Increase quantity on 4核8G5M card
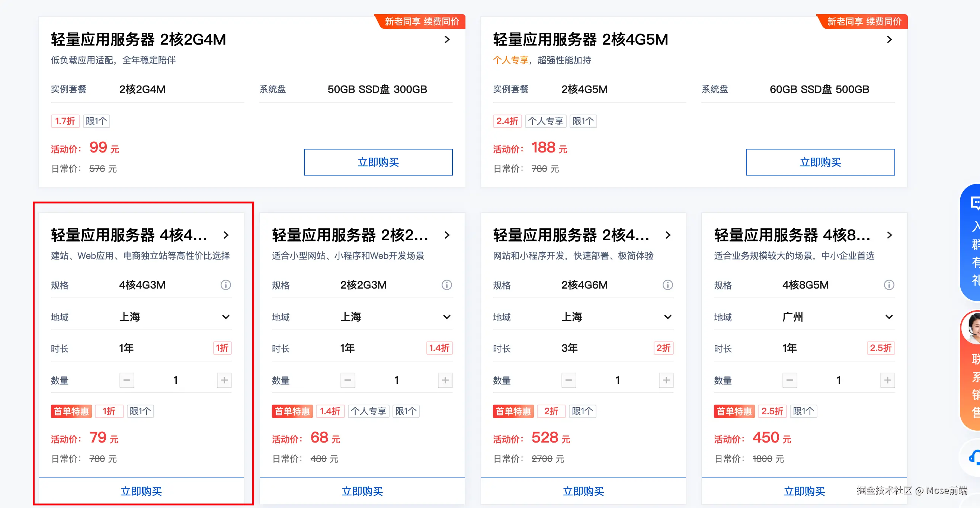Viewport: 980px width, 508px height. 887,380
